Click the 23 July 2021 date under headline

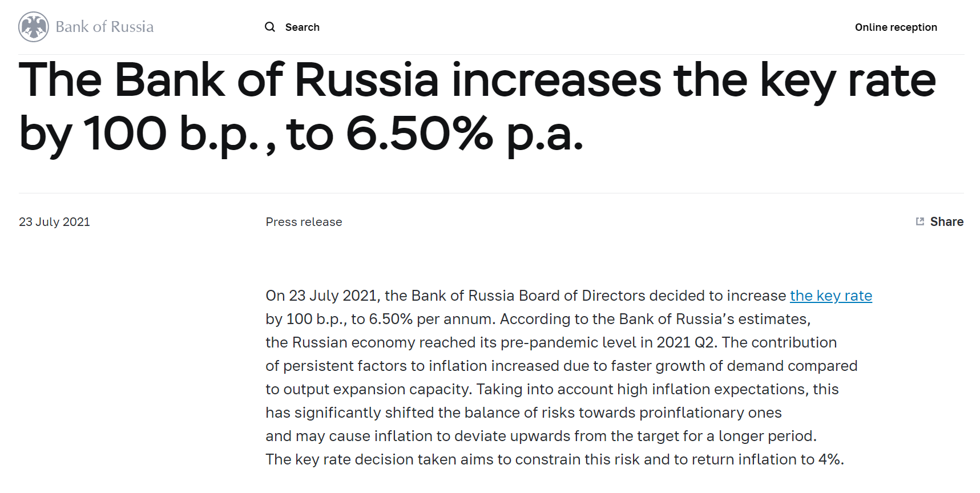point(54,222)
